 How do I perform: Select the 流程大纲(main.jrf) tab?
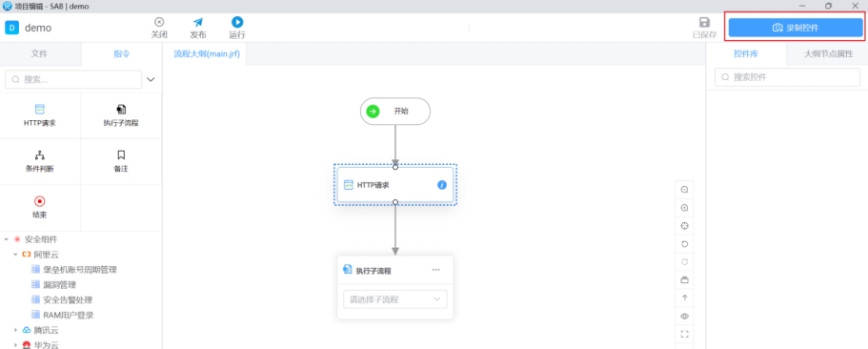(x=207, y=55)
